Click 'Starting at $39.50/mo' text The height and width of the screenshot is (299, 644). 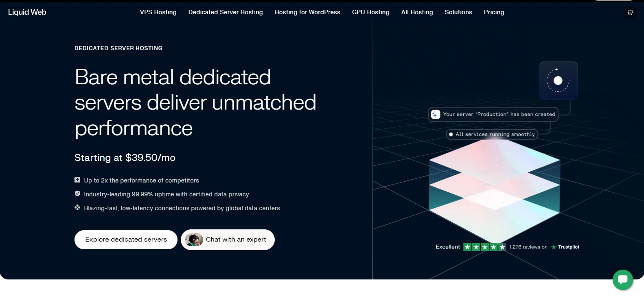pos(125,158)
